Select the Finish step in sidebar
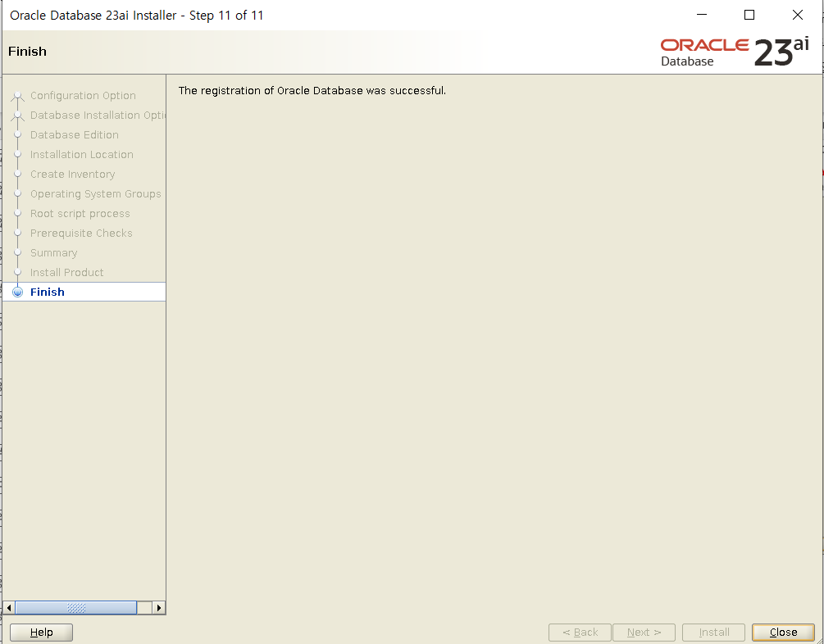 click(84, 292)
